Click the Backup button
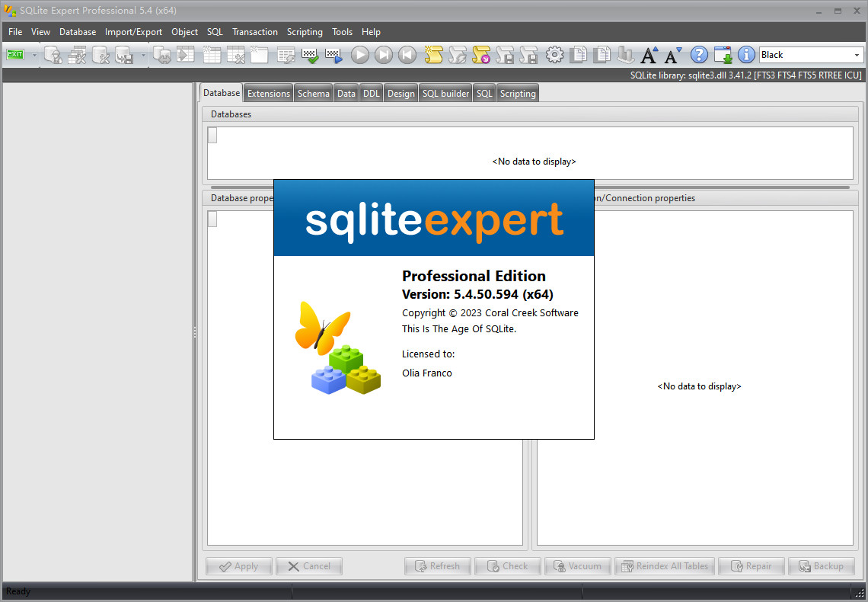The image size is (868, 602). [x=822, y=566]
